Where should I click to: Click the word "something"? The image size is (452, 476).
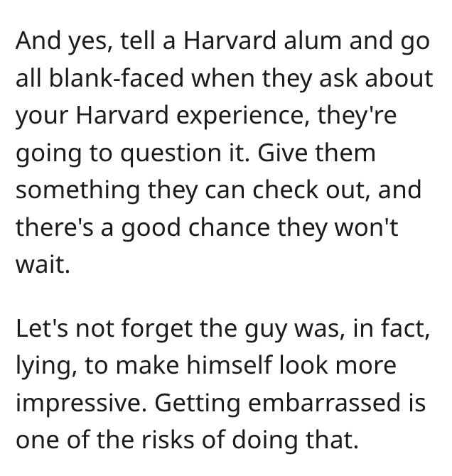[77, 190]
